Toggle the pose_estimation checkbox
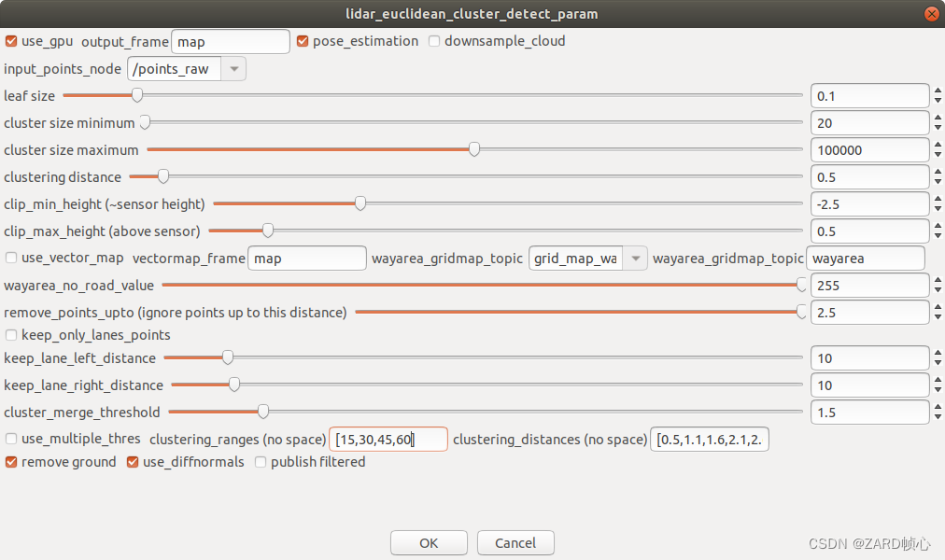 [303, 41]
